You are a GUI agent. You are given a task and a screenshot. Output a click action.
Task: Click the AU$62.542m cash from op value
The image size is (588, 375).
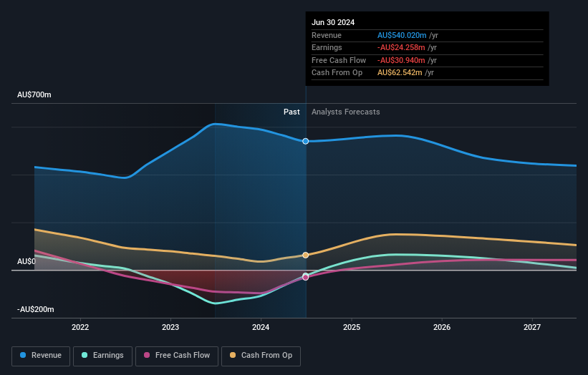[x=400, y=73]
